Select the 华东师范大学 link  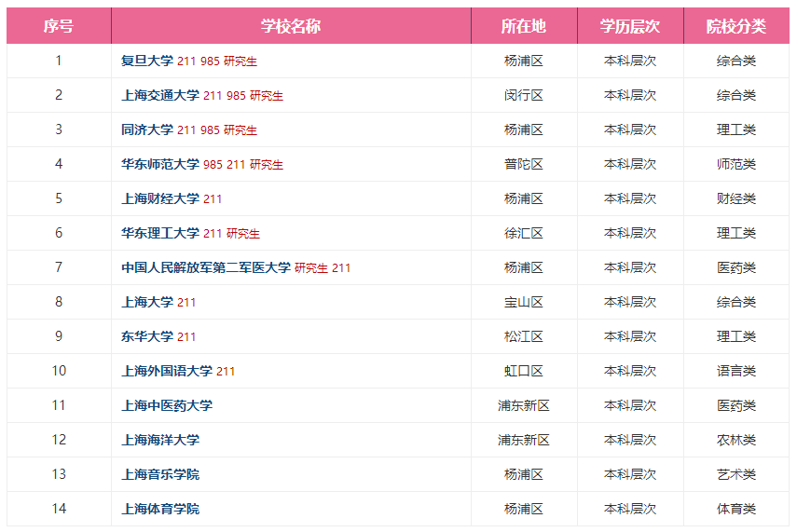pos(159,164)
